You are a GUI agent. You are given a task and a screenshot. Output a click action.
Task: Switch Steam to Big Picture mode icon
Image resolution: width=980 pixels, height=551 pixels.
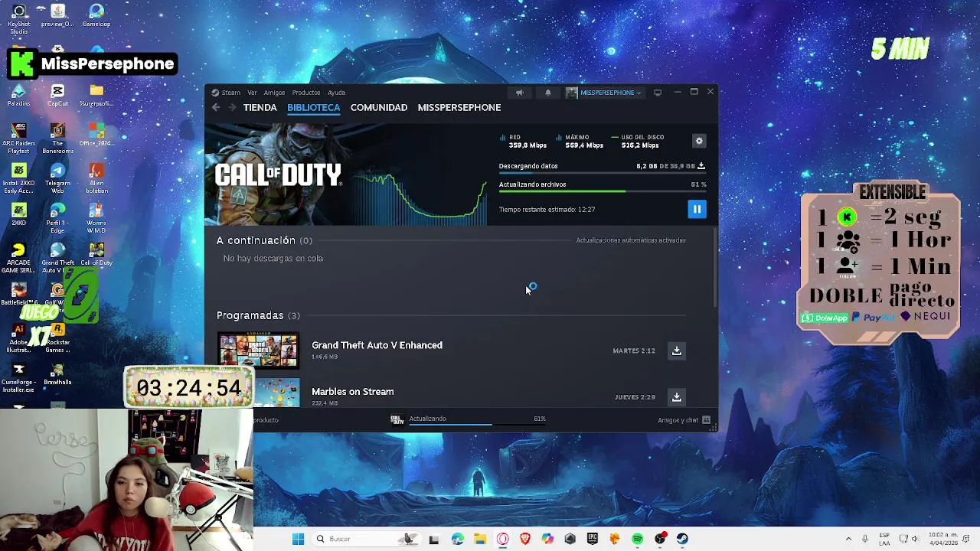point(658,93)
